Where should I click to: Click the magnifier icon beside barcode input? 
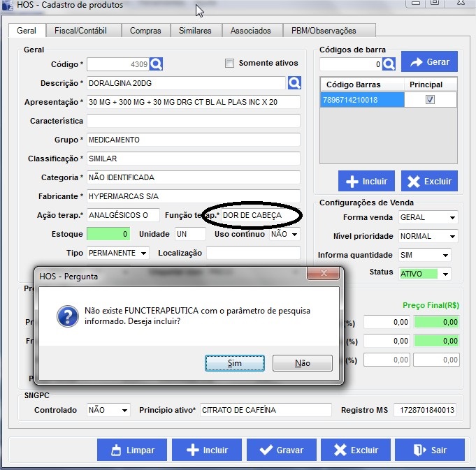coord(389,64)
